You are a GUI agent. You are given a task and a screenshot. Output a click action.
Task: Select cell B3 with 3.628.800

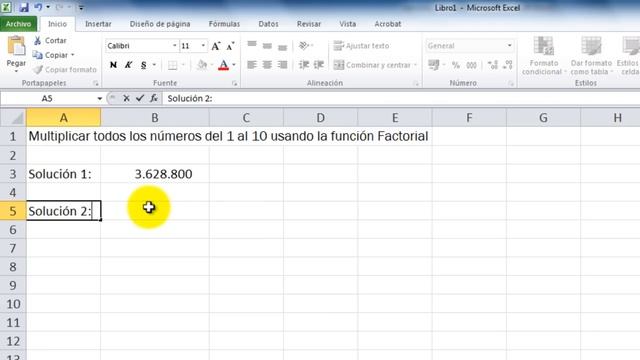click(x=155, y=174)
